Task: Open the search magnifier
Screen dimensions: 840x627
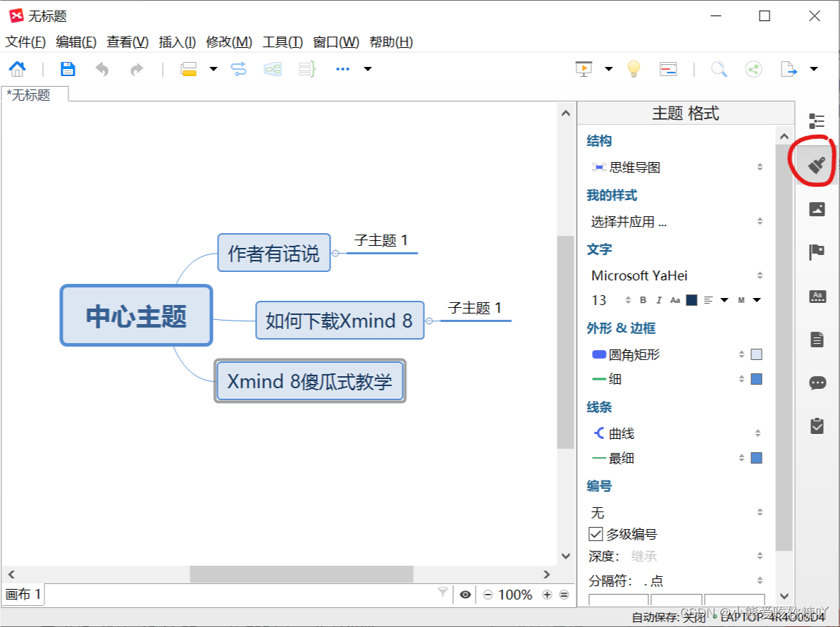Action: click(x=719, y=69)
